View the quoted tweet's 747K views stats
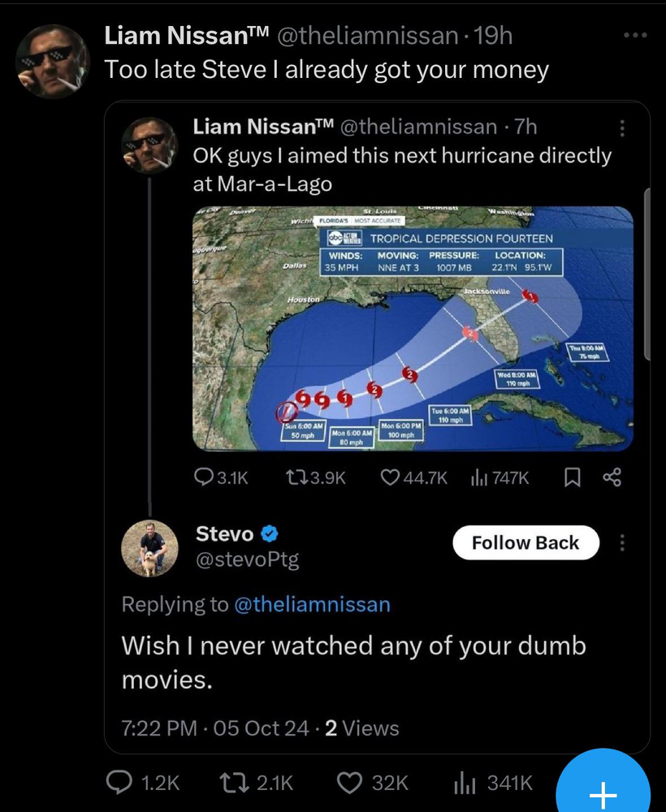Screen dimensions: 666x812 (479, 478)
